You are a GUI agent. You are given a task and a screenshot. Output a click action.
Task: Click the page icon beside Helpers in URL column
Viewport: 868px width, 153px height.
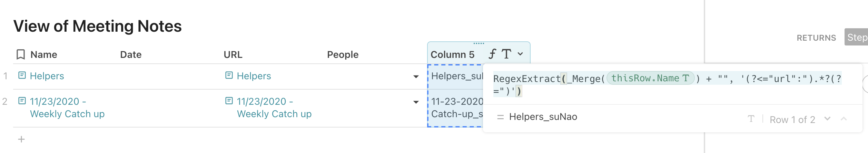(229, 75)
